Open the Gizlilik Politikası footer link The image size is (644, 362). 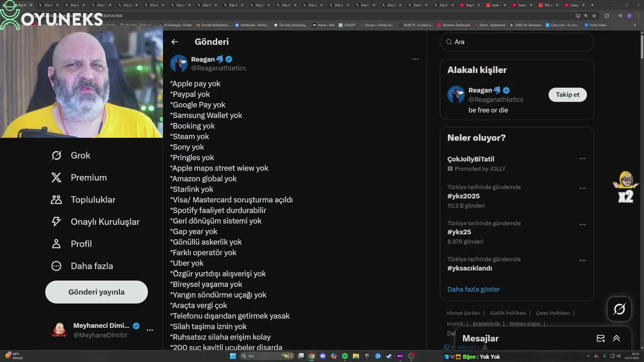click(x=508, y=313)
